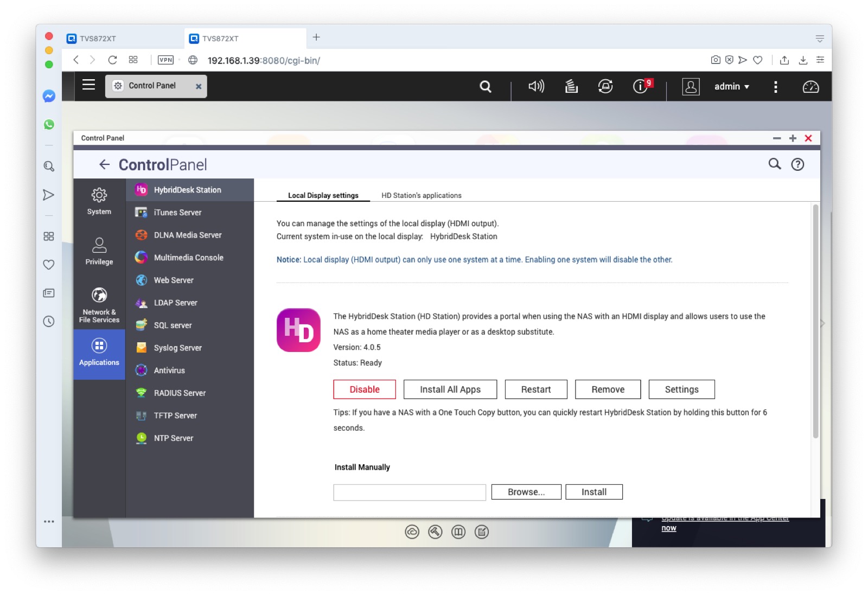Open the more options vertical dots
868x595 pixels.
coord(776,87)
